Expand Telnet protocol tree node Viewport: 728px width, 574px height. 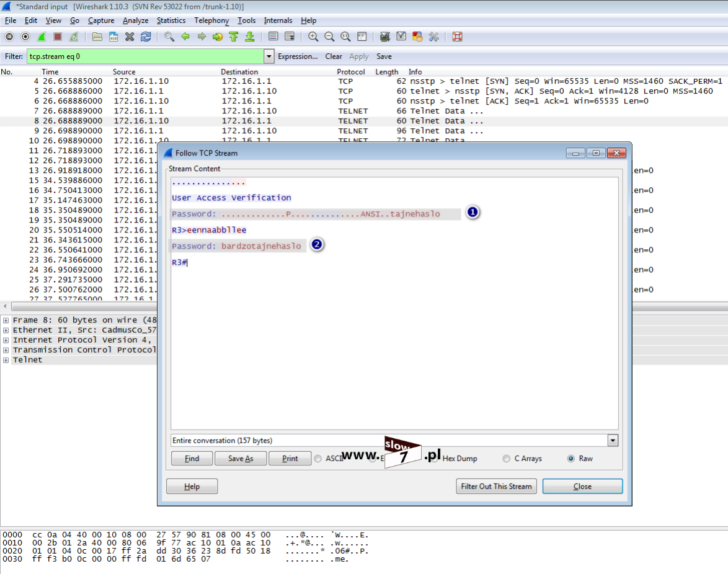coord(6,360)
